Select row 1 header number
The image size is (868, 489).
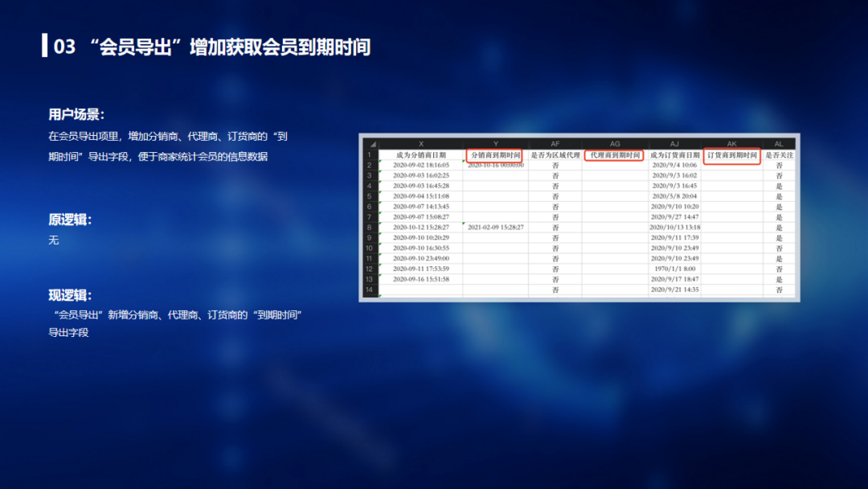369,155
